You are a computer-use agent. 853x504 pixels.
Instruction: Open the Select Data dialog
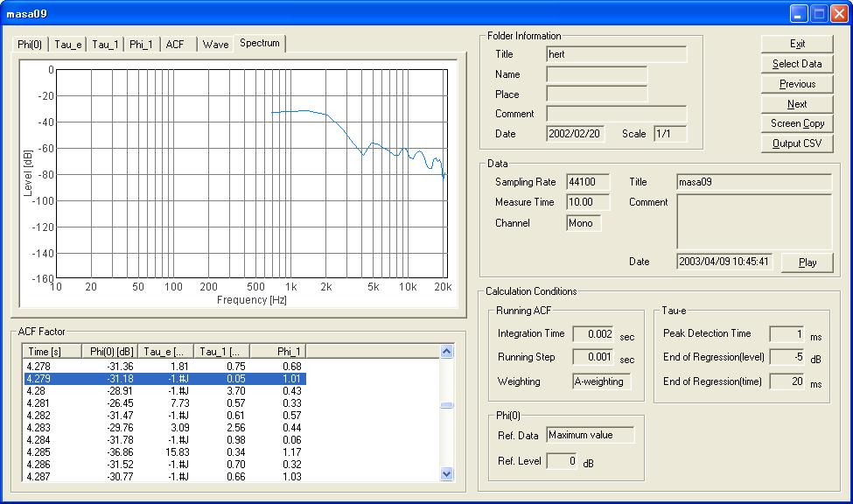pyautogui.click(x=797, y=64)
